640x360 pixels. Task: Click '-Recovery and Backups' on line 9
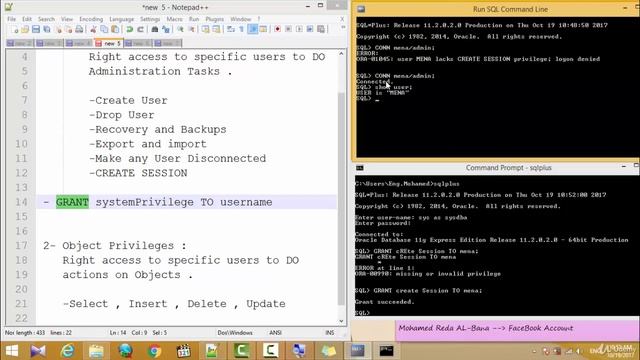coord(158,129)
